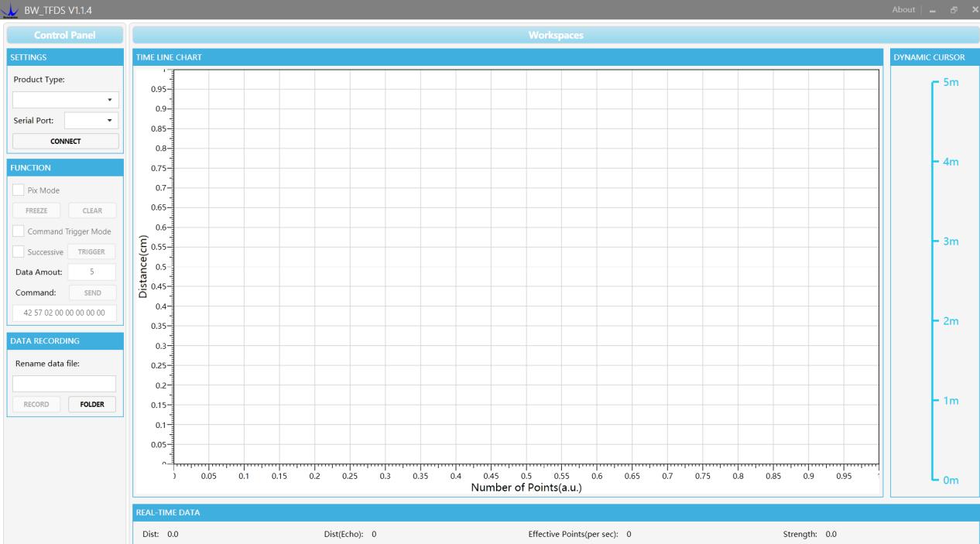Viewport: 980px width, 544px height.
Task: Click the DYNAMIC CURSOR panel header
Action: click(935, 56)
